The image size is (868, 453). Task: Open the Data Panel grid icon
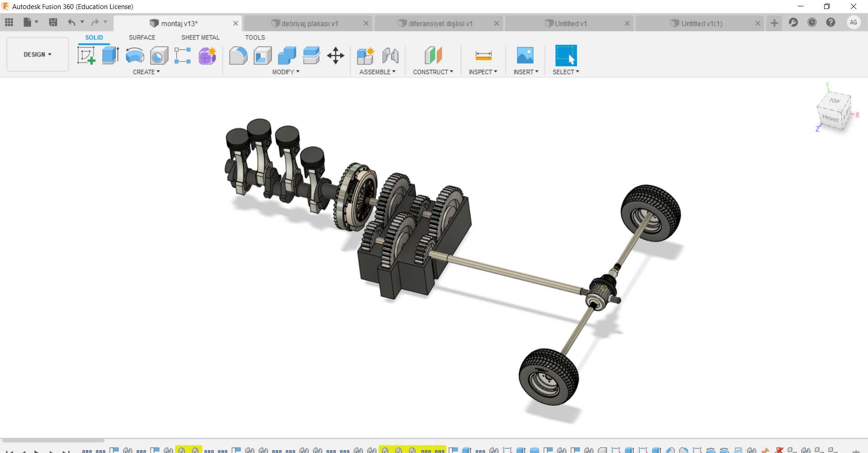tap(9, 22)
